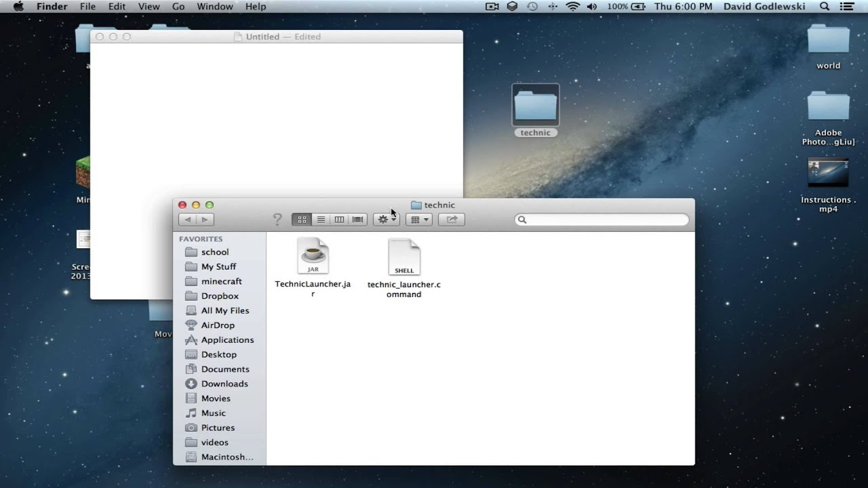Image resolution: width=868 pixels, height=488 pixels.
Task: Select the technic_launcher.command shell file icon
Action: tap(404, 258)
